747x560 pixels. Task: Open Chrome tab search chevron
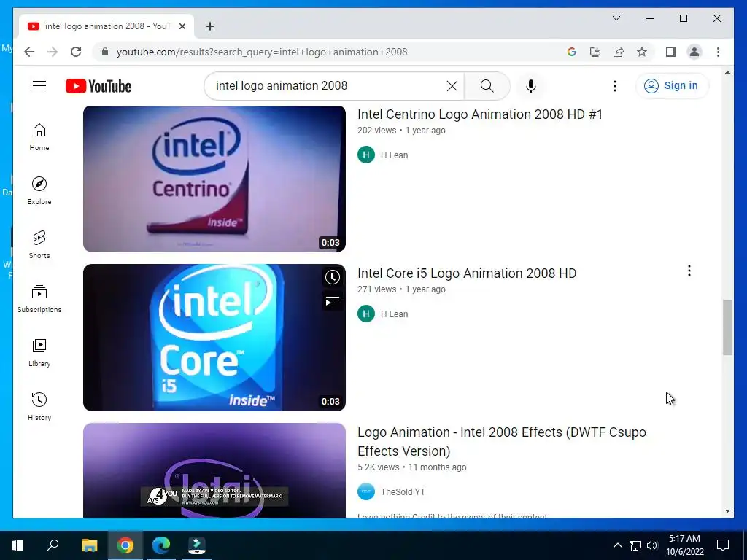pos(616,18)
